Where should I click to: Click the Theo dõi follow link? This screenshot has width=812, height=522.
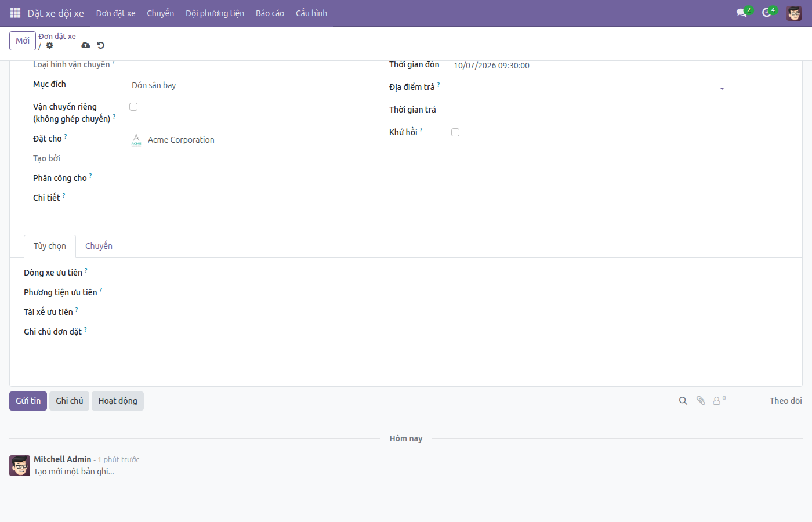click(786, 401)
